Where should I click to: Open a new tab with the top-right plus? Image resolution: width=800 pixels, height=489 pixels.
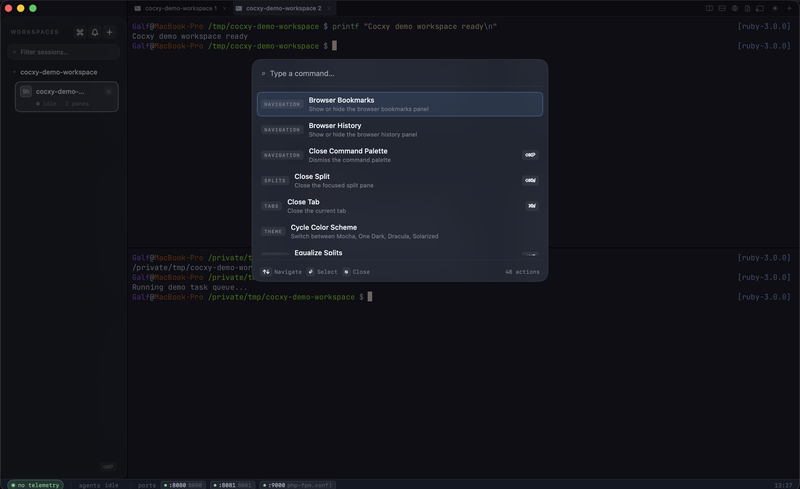pos(789,8)
